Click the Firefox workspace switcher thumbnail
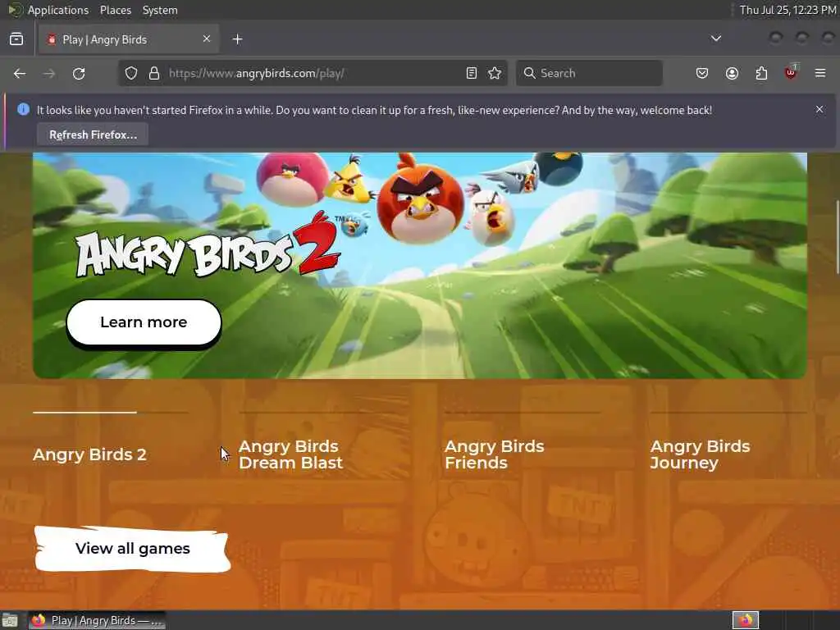This screenshot has width=840, height=630. coord(746,620)
